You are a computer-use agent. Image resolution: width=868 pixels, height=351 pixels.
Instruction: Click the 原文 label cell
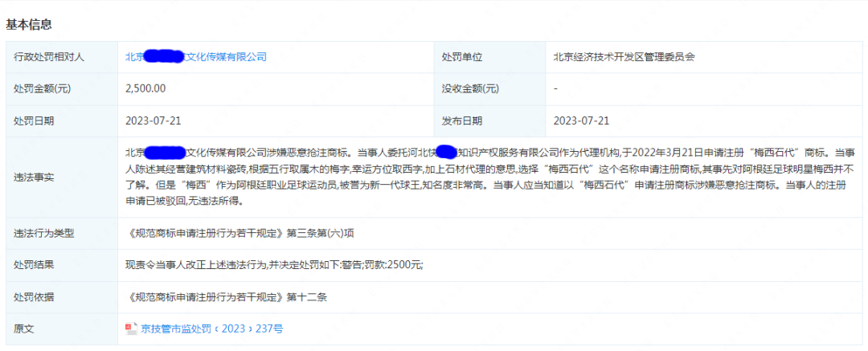coord(62,329)
